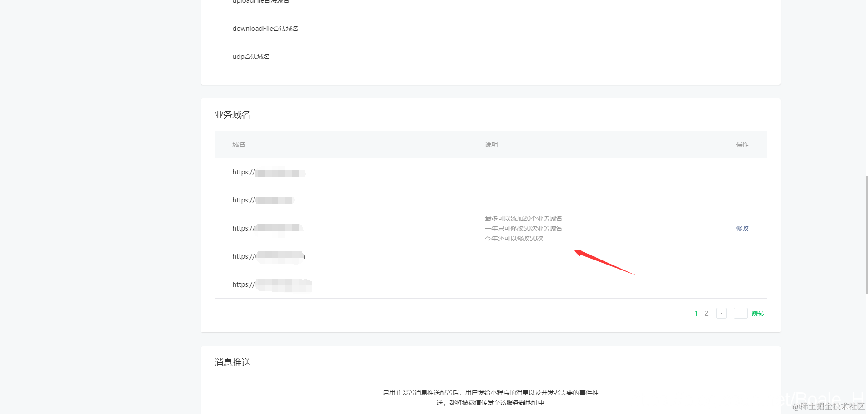Click the 修改 link to edit business domains
Screen dimensions: 868x414
(x=742, y=228)
